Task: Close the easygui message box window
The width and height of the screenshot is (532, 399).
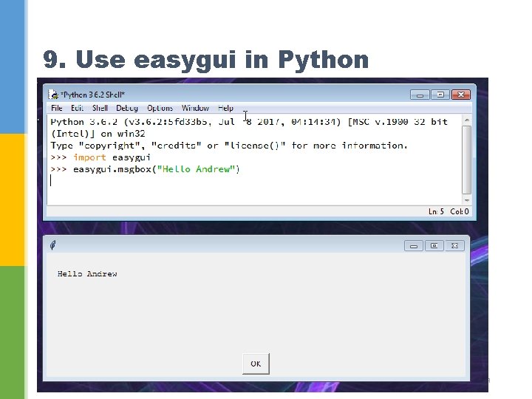Action: 454,245
